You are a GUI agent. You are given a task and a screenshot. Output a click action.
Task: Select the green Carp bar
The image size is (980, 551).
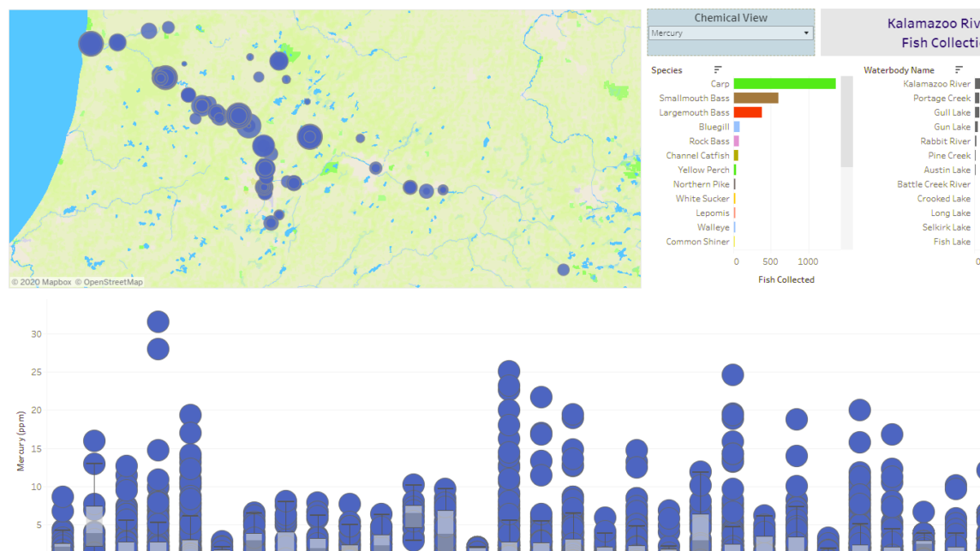(x=784, y=83)
